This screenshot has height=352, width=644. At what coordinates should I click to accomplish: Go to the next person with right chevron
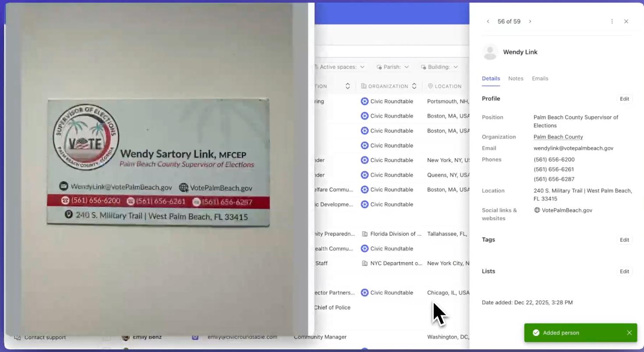point(530,21)
